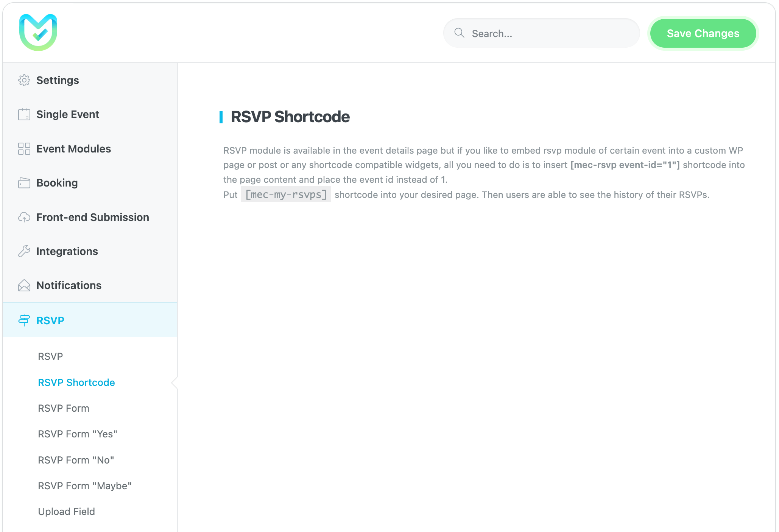
Task: Click the Single Event calendar icon
Action: tap(24, 114)
